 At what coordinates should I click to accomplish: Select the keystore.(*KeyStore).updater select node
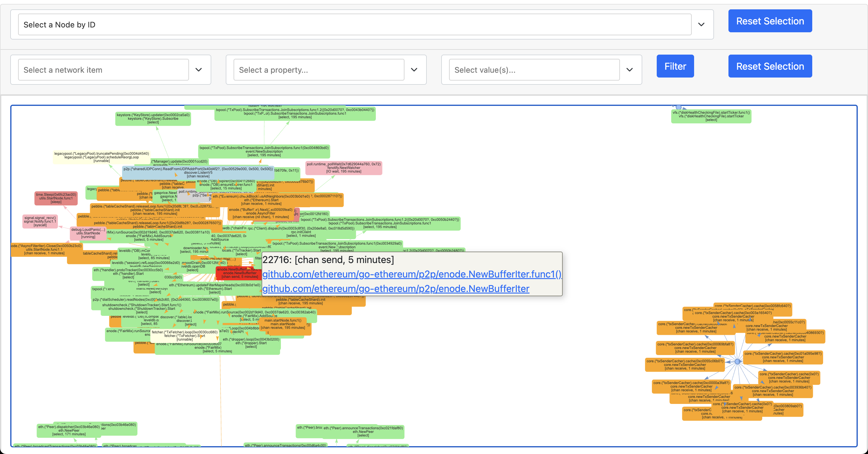(x=153, y=119)
